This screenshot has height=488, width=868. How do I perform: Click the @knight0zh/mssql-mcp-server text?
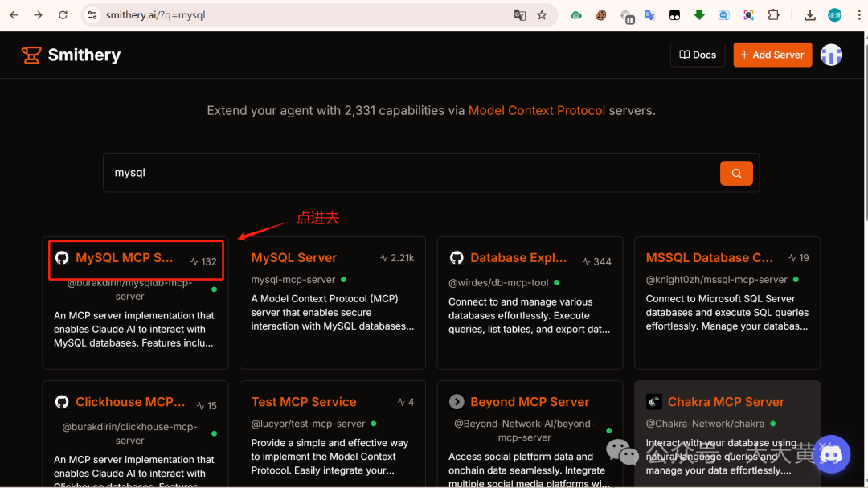coord(716,280)
